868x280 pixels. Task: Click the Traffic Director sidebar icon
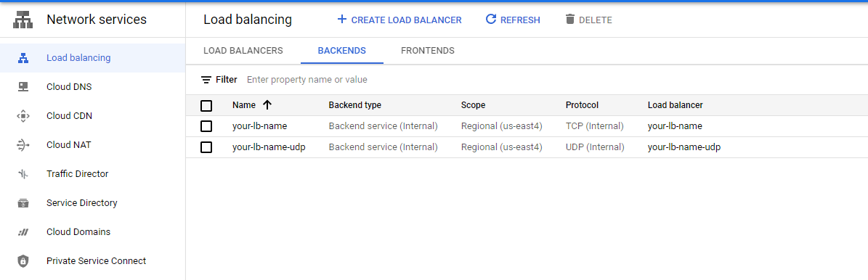click(x=23, y=174)
